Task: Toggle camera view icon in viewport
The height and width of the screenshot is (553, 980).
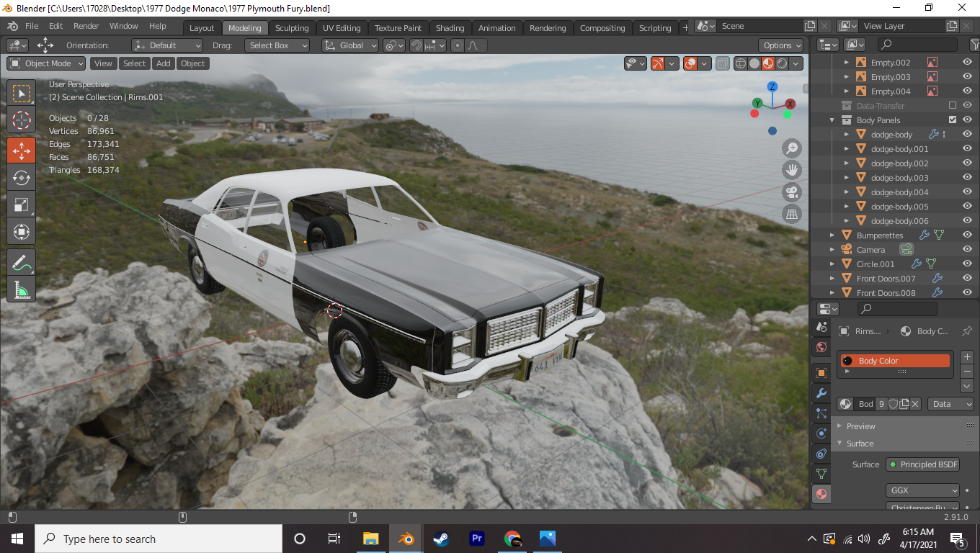Action: point(792,192)
